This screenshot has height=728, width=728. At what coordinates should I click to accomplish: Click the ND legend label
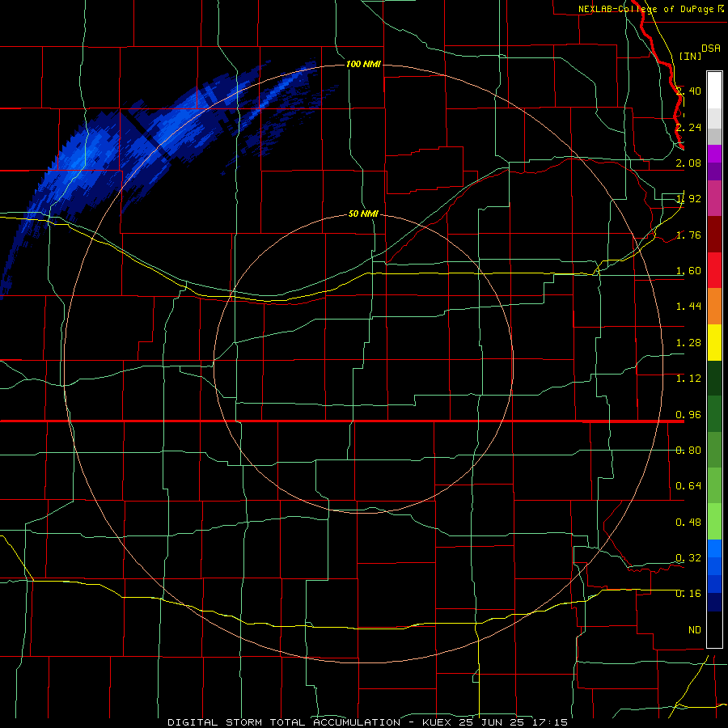click(695, 630)
